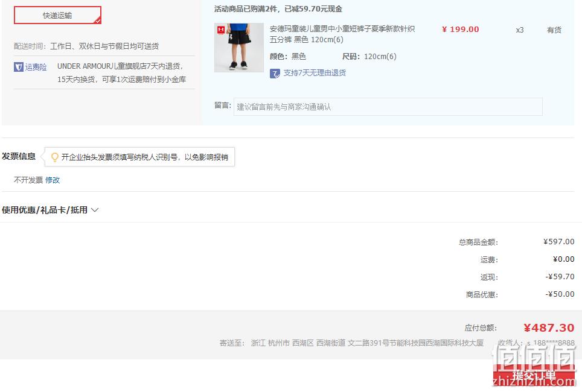Viewport: 582px width, 392px height.
Task: Click the 发票信息 section heading
Action: click(x=19, y=156)
